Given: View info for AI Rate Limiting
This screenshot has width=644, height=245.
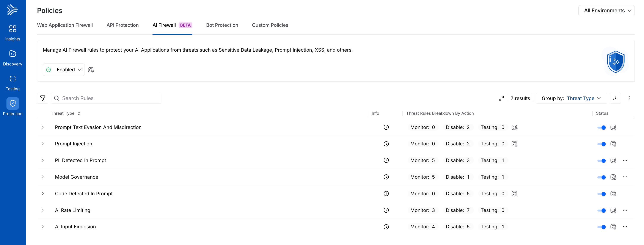Looking at the screenshot, I should (386, 210).
